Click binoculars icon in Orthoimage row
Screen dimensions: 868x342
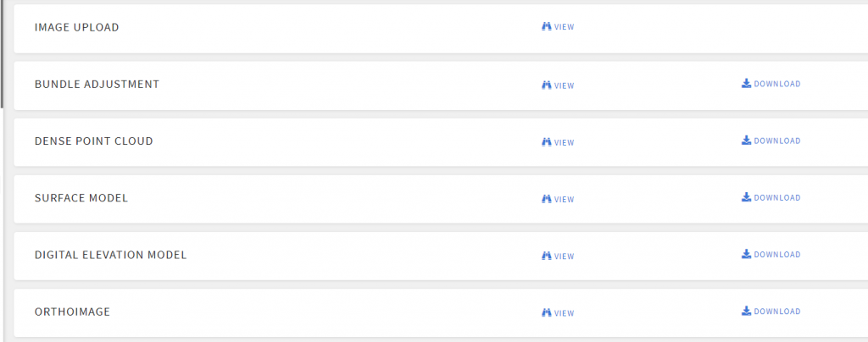pyautogui.click(x=547, y=312)
